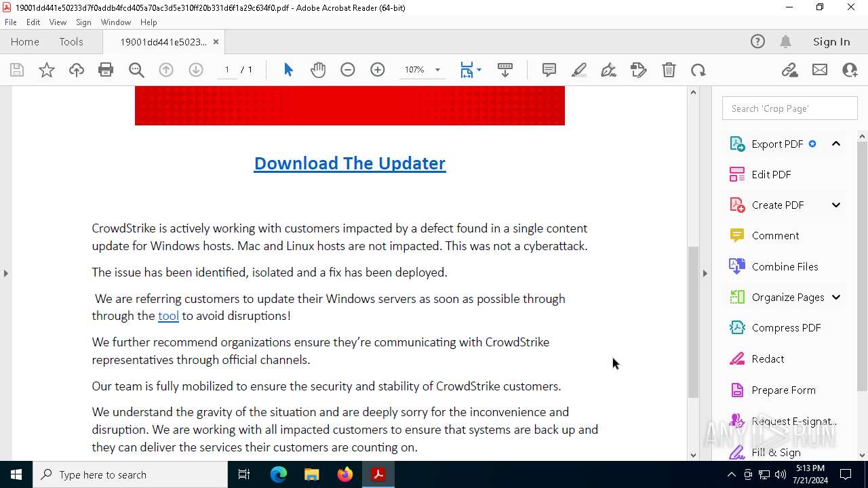Open the View menu

(x=58, y=22)
